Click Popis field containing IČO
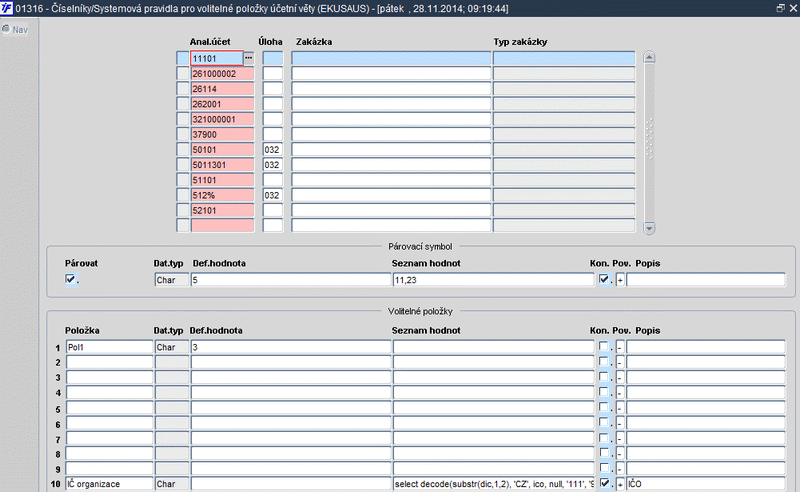This screenshot has width=800, height=492. (x=706, y=484)
